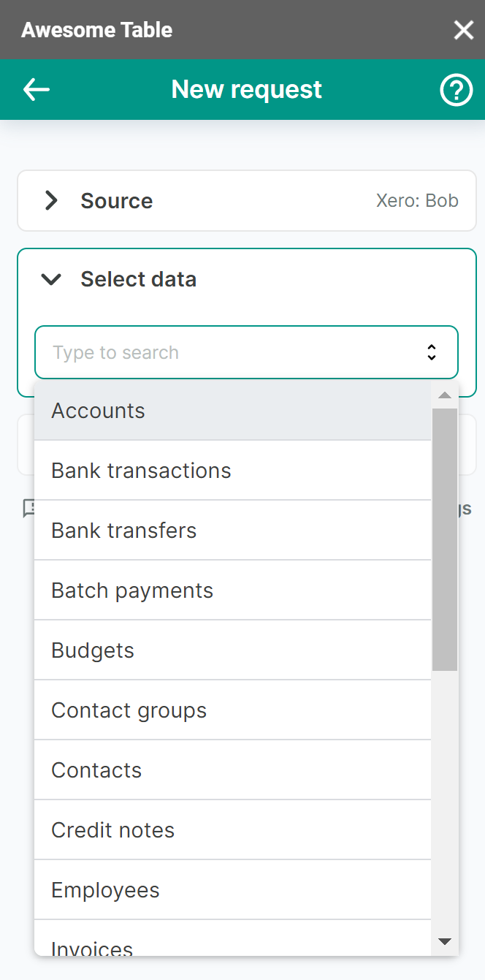Open the help question mark icon
The width and height of the screenshot is (485, 980).
456,90
